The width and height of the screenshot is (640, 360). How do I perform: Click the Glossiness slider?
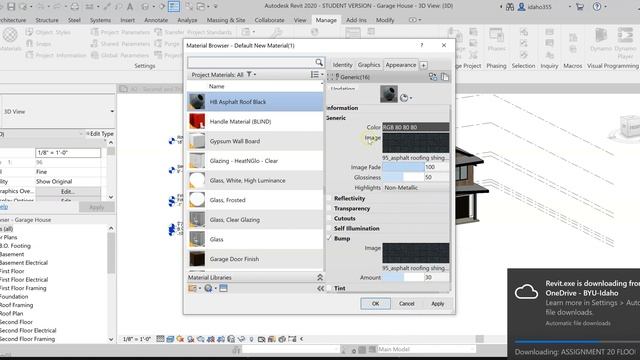(x=403, y=177)
